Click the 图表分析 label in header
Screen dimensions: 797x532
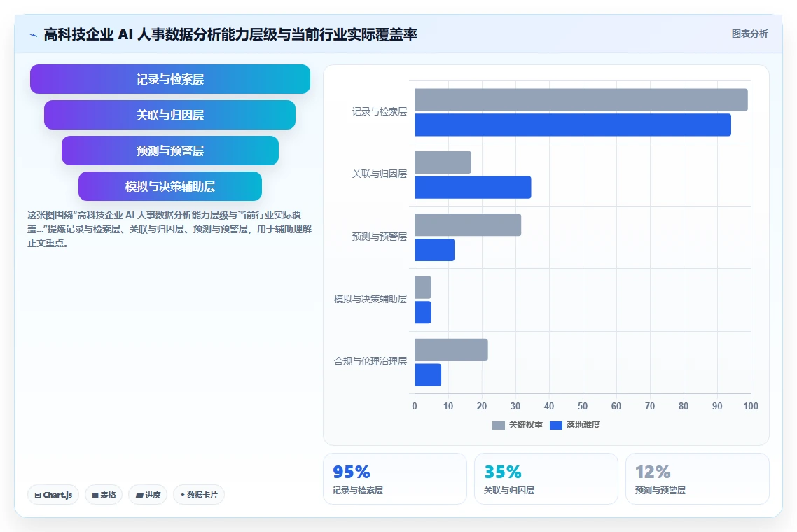[x=750, y=34]
